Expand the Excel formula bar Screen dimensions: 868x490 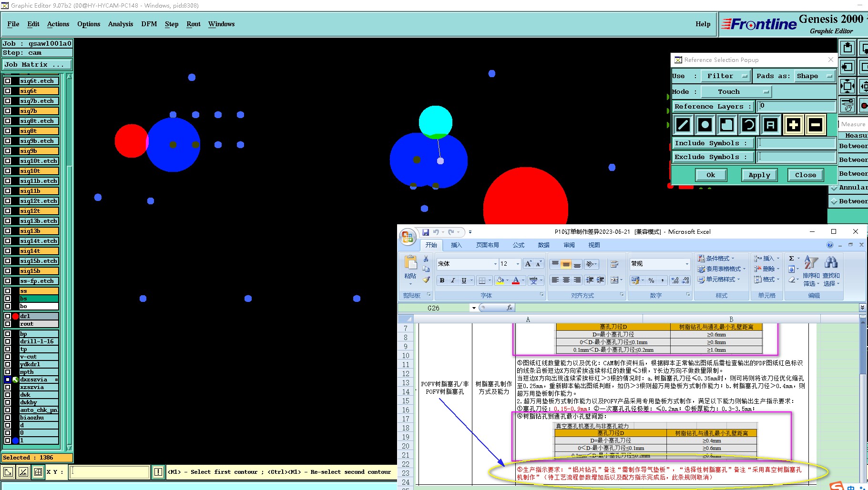[x=862, y=308]
